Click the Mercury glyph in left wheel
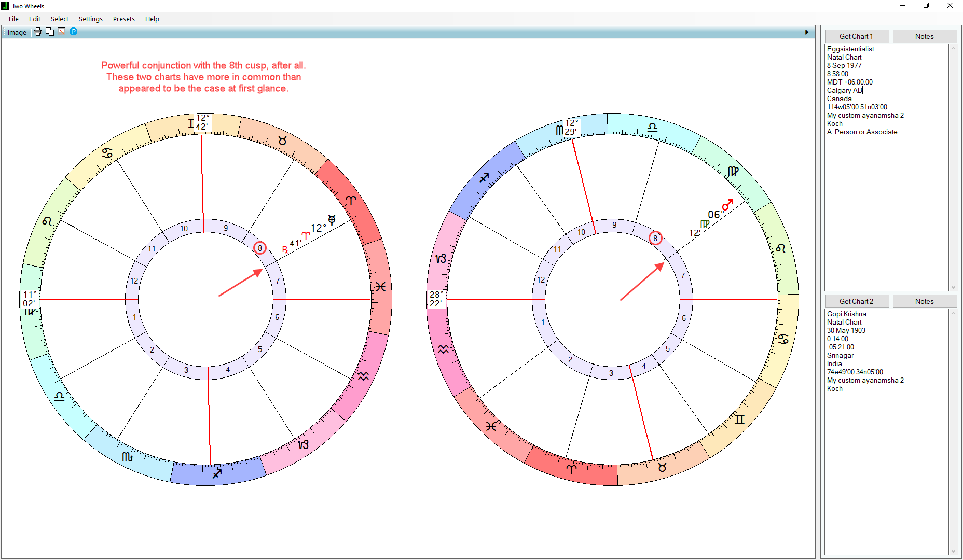 pyautogui.click(x=332, y=219)
